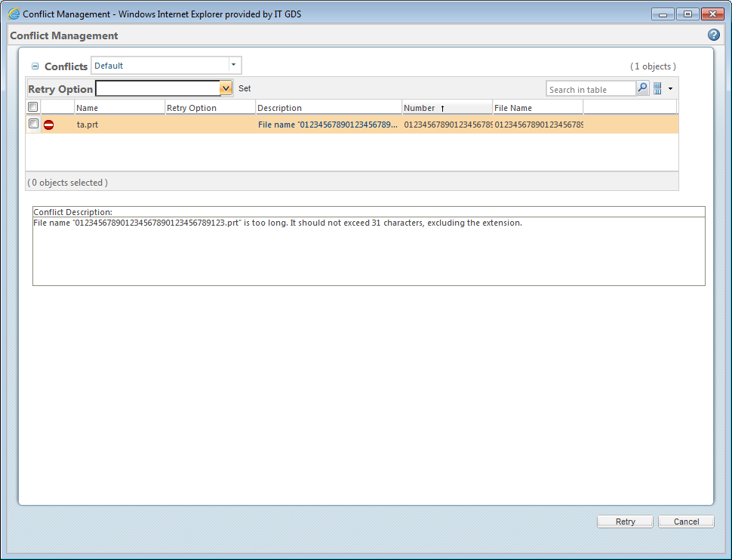Open the Retry Option dropdown
Screen dimensions: 732x560
(226, 88)
